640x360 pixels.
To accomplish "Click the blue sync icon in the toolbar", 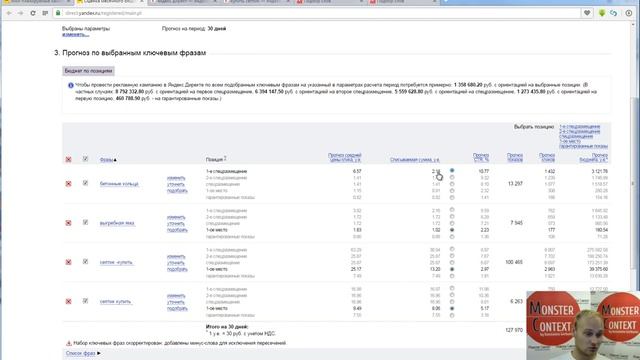I will [x=613, y=13].
